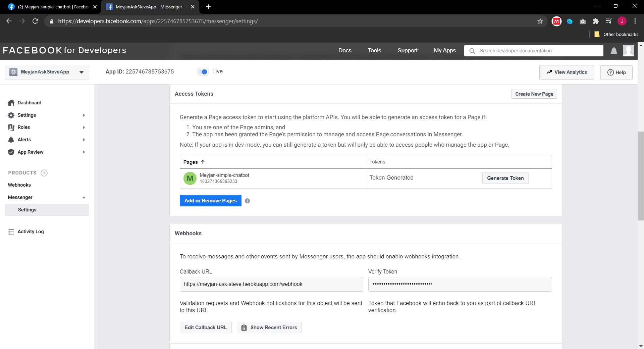Click the Callback URL field
The height and width of the screenshot is (349, 644).
tap(271, 284)
